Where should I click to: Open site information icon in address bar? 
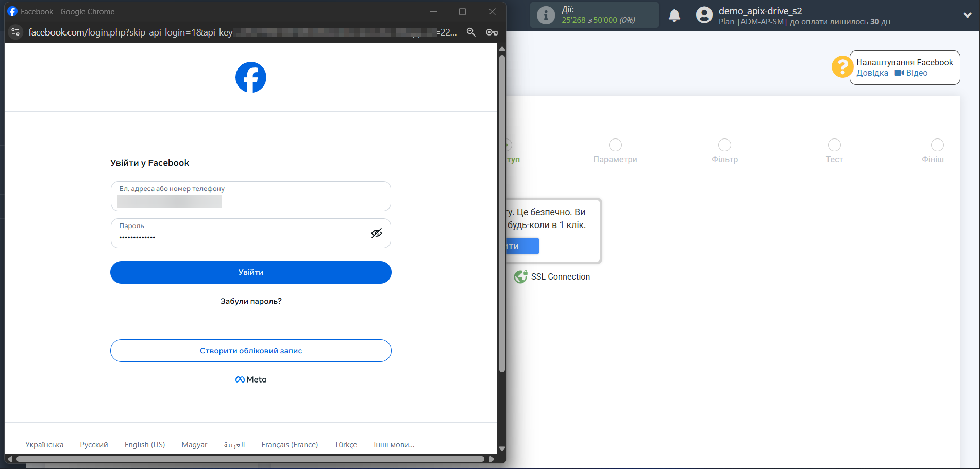pyautogui.click(x=16, y=32)
